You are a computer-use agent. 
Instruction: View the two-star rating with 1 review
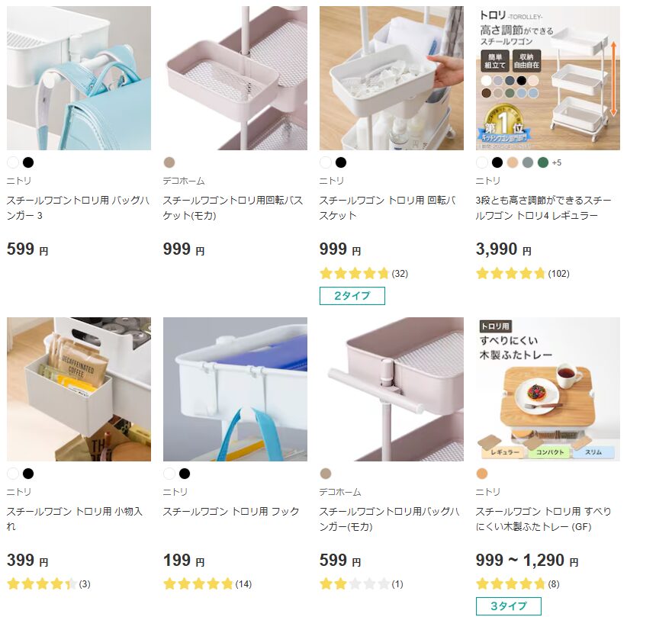click(362, 584)
